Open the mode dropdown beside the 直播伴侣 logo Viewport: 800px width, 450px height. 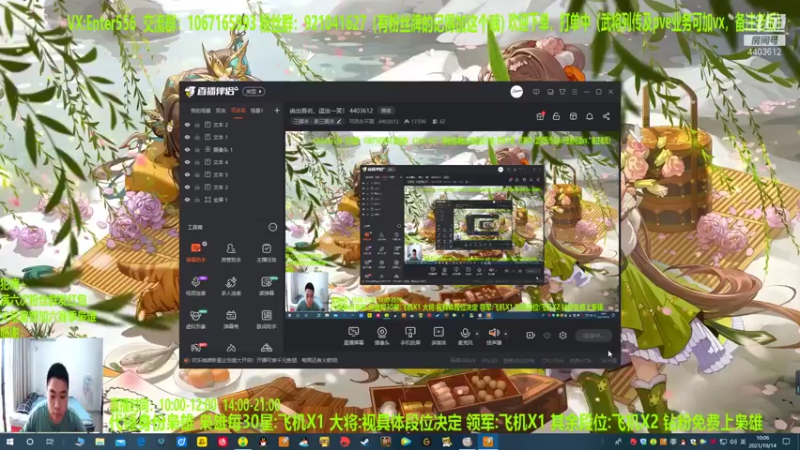click(x=253, y=92)
